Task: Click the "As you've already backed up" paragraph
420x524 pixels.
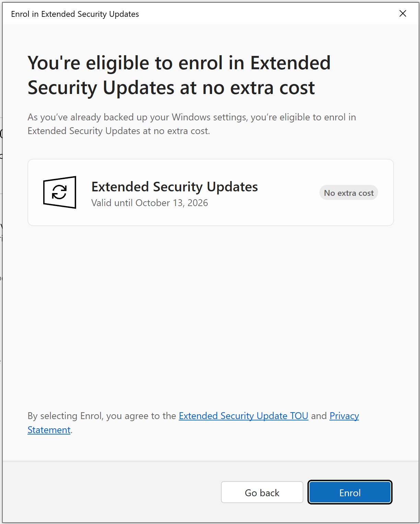Action: [x=191, y=124]
